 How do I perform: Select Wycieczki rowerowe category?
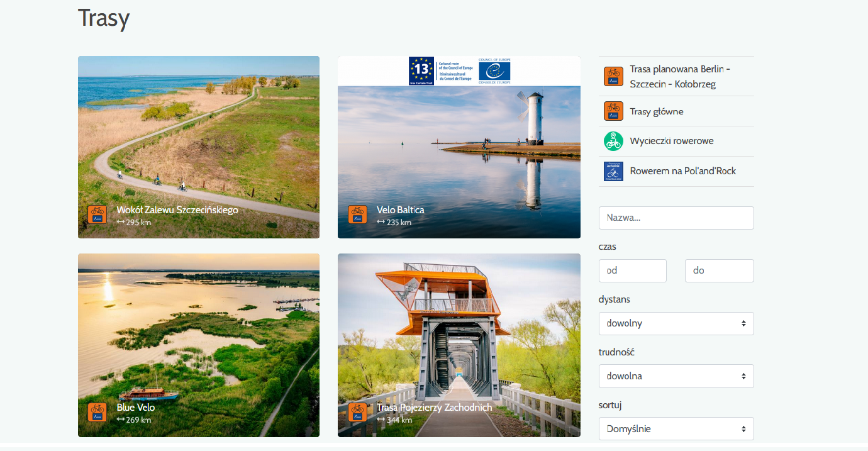pyautogui.click(x=671, y=141)
